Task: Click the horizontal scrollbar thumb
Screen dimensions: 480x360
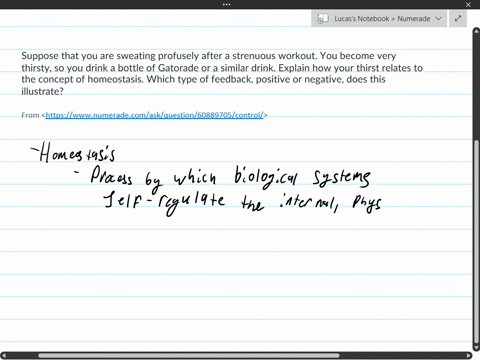Action: coord(189,356)
